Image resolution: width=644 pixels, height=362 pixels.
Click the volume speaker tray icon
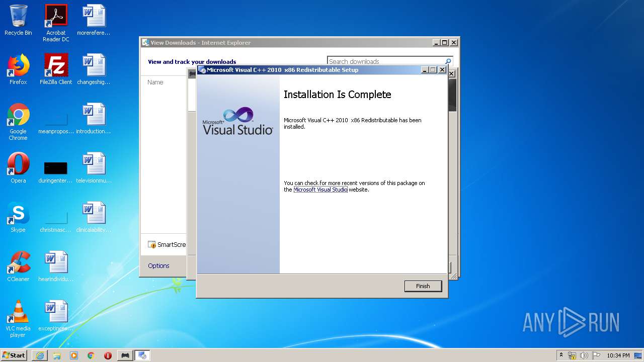point(584,355)
